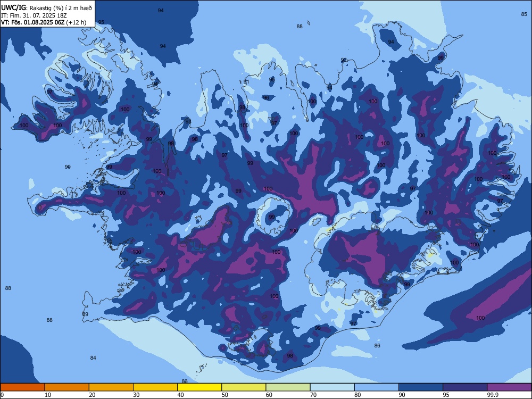Click the title 'UWC/IG: Rakastig (%) í 2 m hæð'

(x=46, y=8)
